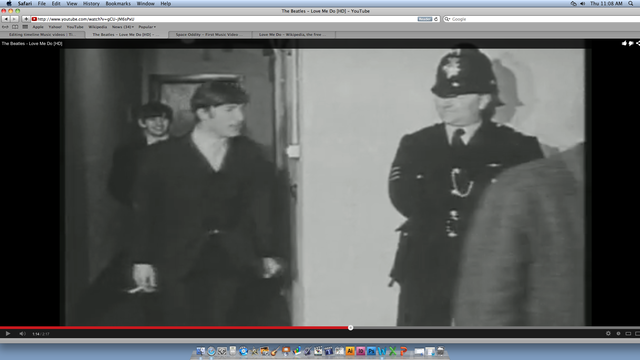The width and height of the screenshot is (640, 360).
Task: Click the player button beside the settings gear
Action: click(618, 333)
